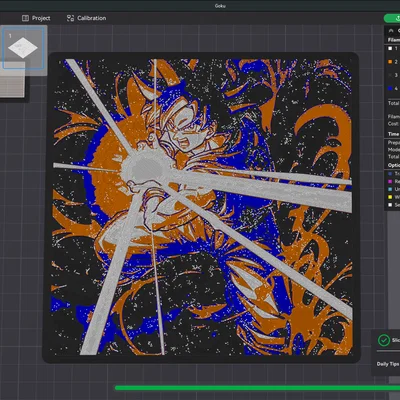Screen dimensions: 400x400
Task: Toggle the dark blue travel option swatch
Action: [390, 174]
